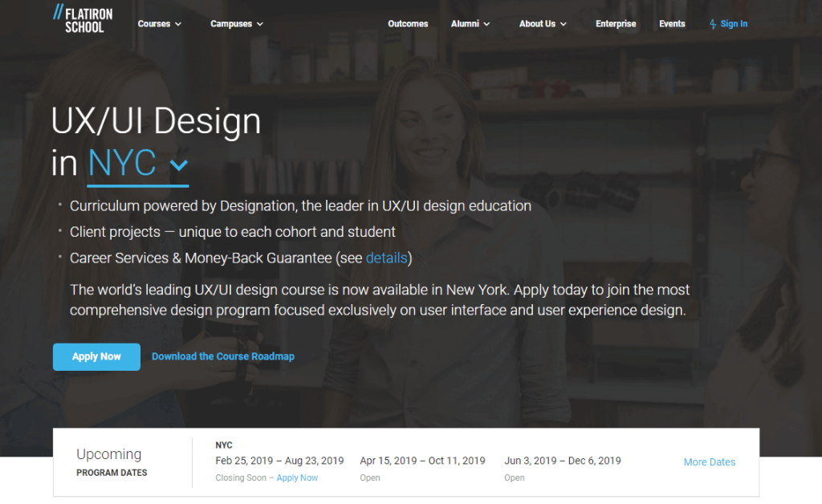
Task: Navigate to the Events page
Action: pos(672,24)
